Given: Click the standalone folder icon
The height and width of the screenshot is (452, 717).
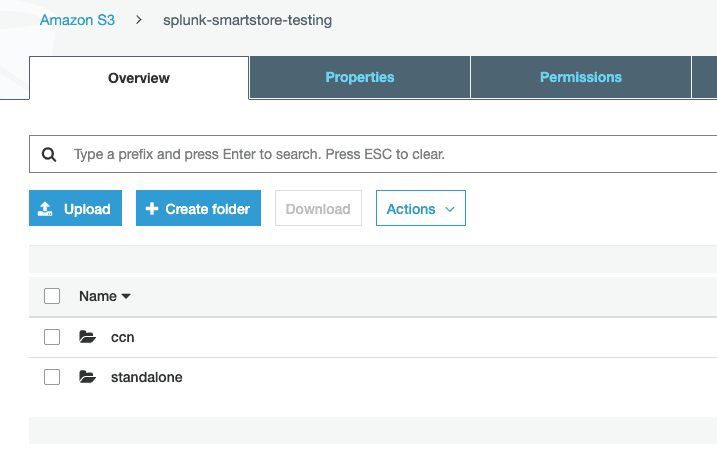Looking at the screenshot, I should pyautogui.click(x=87, y=377).
